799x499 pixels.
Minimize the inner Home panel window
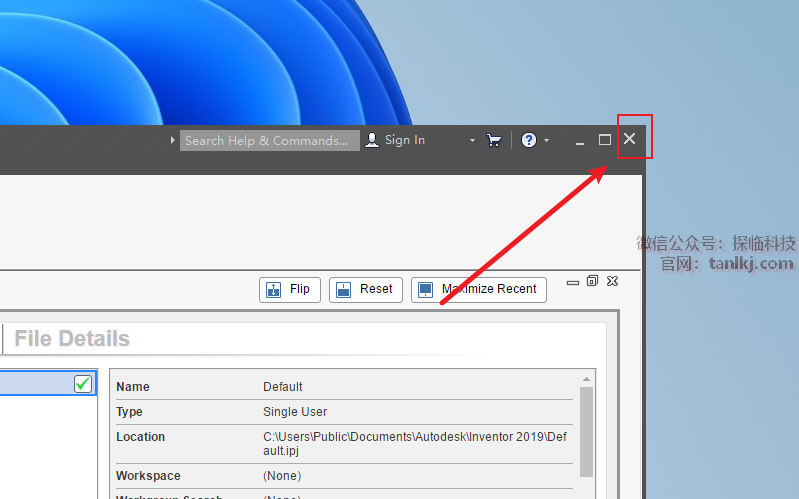[x=573, y=282]
